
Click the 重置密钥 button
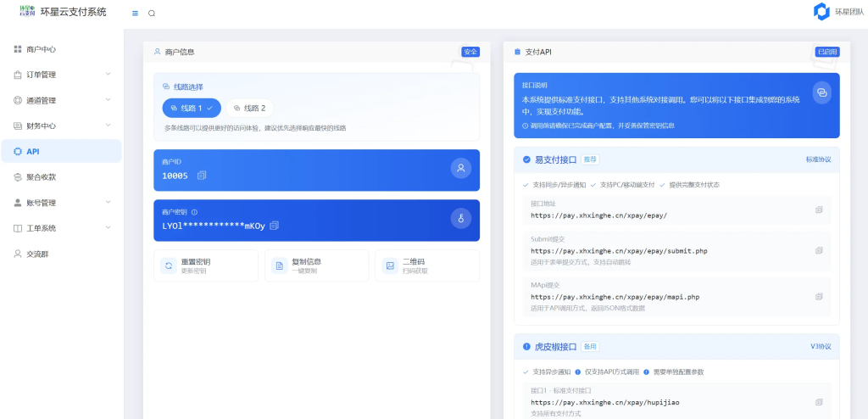pos(206,265)
